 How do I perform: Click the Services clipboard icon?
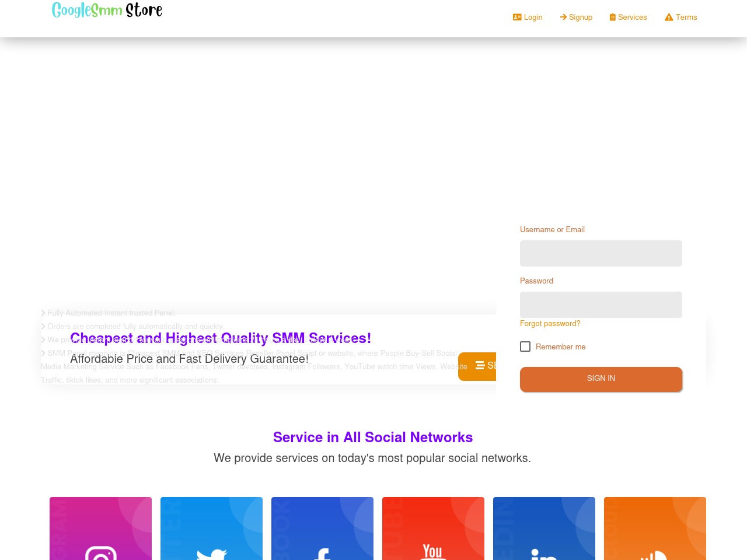tap(613, 17)
